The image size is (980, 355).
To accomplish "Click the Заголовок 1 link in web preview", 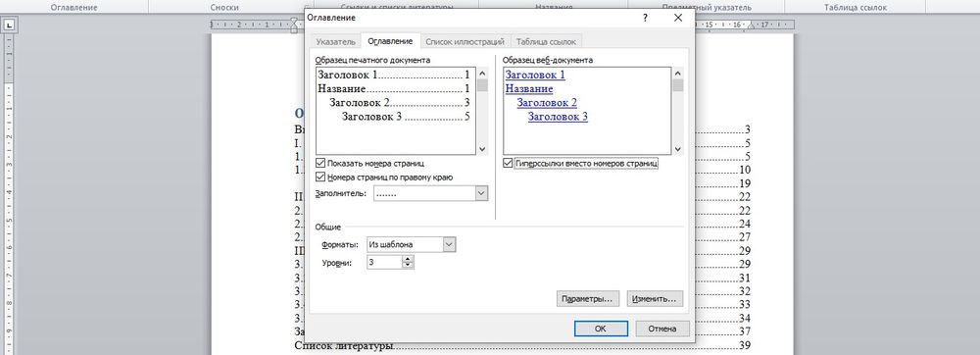I will [535, 75].
